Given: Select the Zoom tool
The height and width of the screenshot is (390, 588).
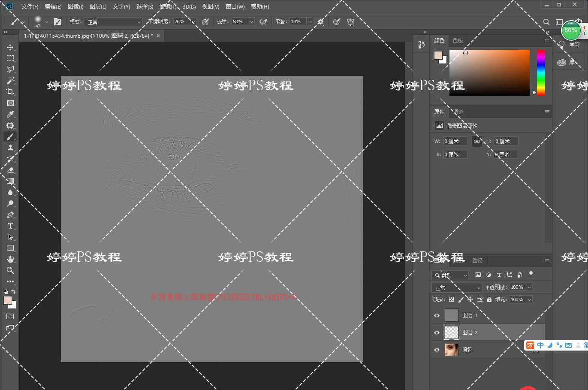Looking at the screenshot, I should click(x=10, y=270).
